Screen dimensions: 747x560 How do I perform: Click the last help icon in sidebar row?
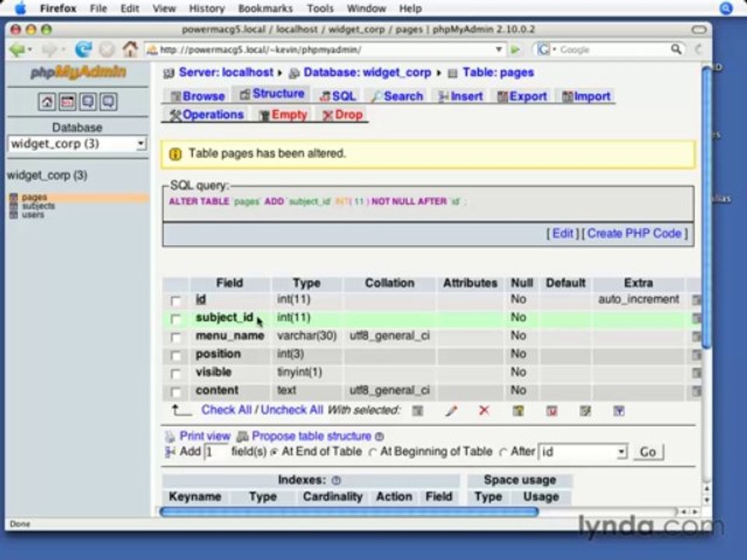pyautogui.click(x=108, y=101)
